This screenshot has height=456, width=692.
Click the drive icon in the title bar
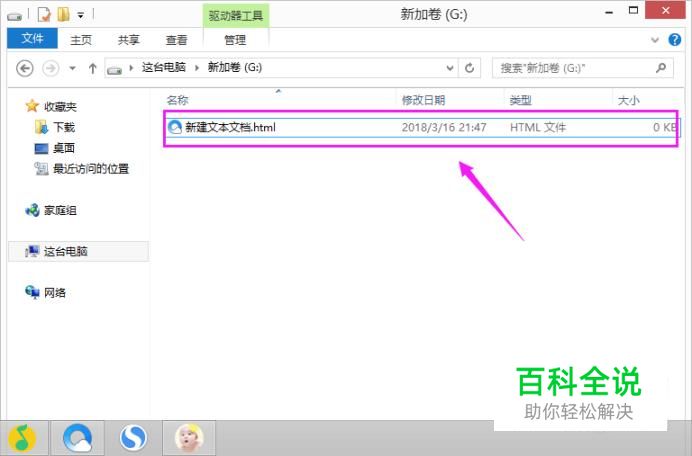(x=15, y=16)
